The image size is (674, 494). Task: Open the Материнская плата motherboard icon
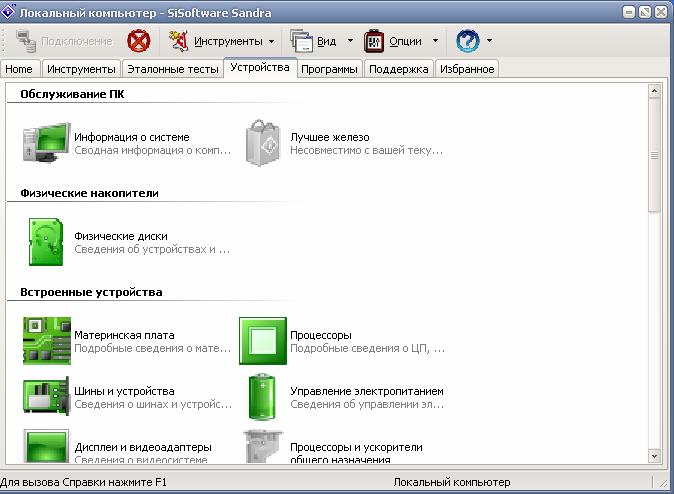[46, 341]
